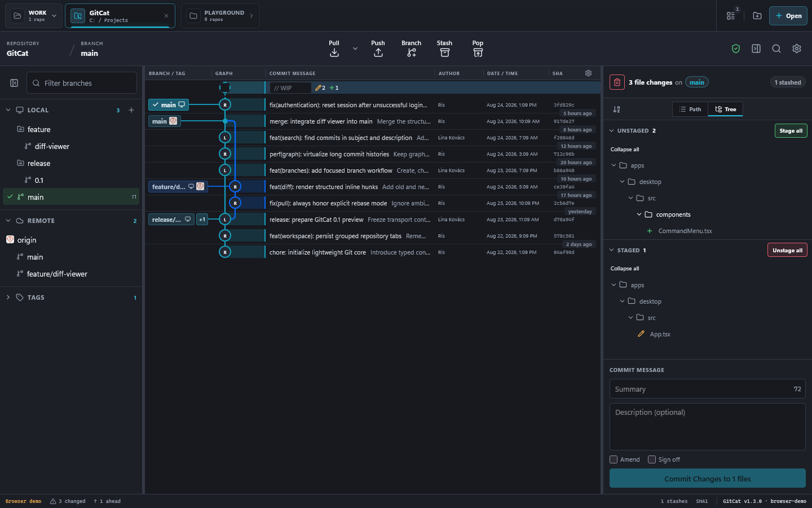Screen dimensions: 812x508
Task: Expand the PLAYGROUND tab chevron
Action: pyautogui.click(x=251, y=16)
